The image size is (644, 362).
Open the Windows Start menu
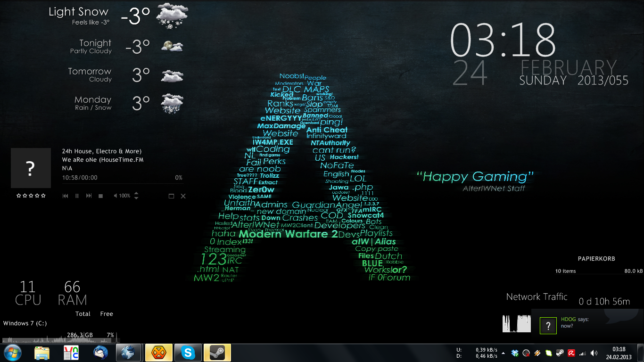(x=12, y=352)
